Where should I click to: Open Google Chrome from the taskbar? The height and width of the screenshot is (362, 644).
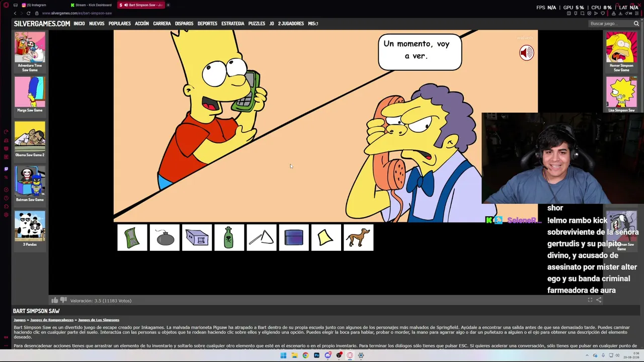coord(305,355)
